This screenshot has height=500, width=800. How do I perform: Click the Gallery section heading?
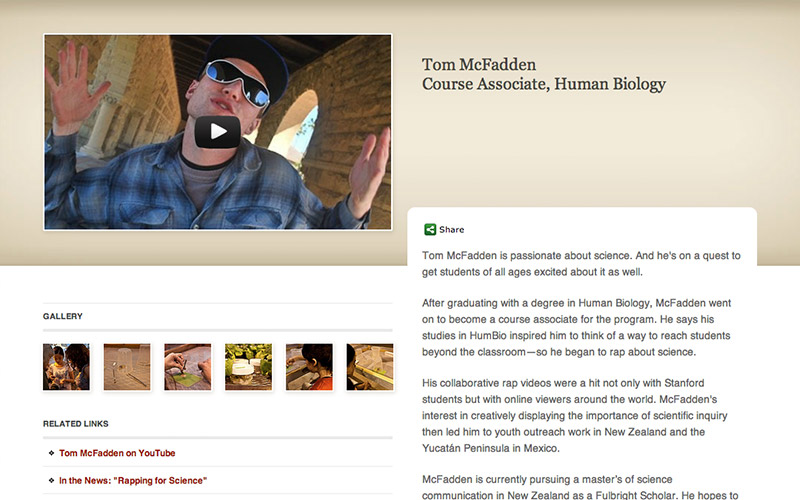pos(63,316)
